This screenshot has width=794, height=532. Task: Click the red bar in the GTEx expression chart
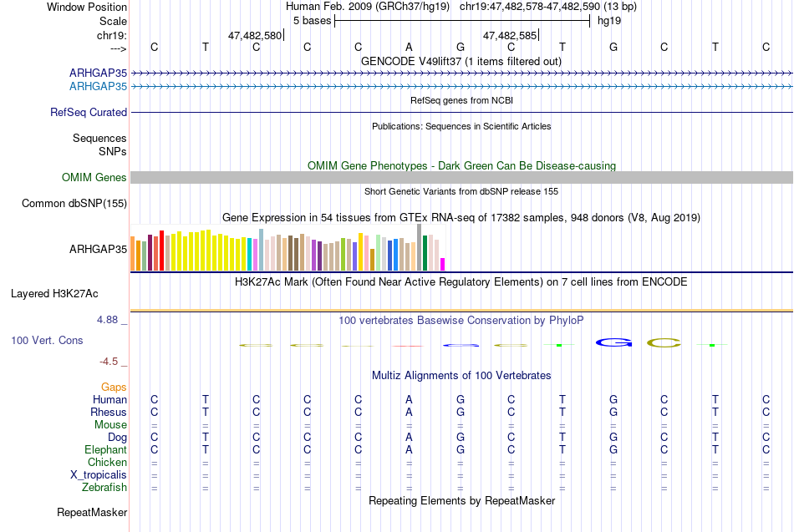pos(161,251)
